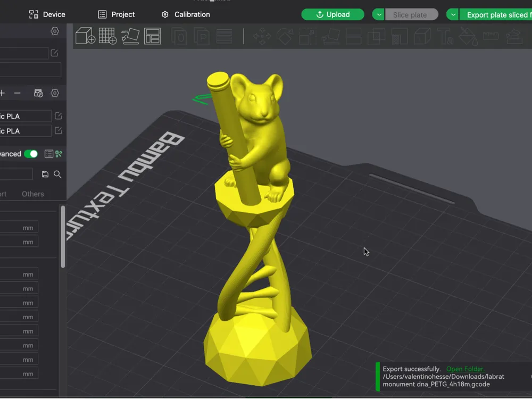Click the AMS filament sync icon
The height and width of the screenshot is (399, 532).
(38, 93)
